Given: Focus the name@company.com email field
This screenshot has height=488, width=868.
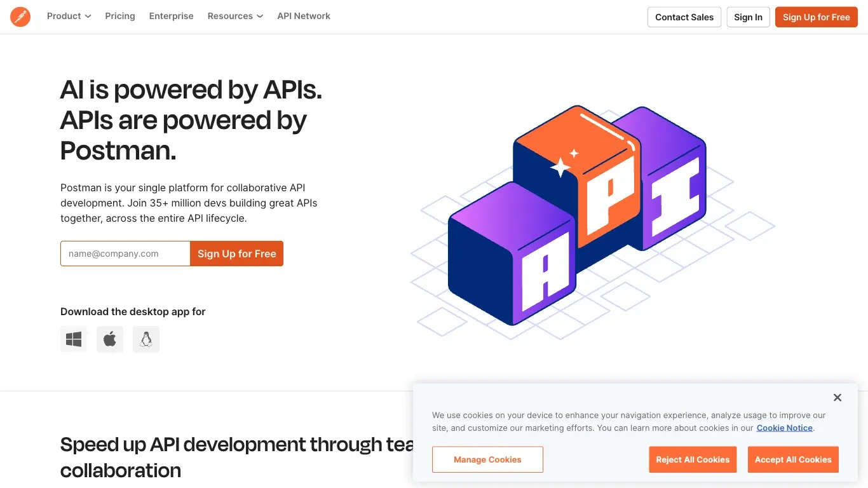Looking at the screenshot, I should tap(125, 254).
